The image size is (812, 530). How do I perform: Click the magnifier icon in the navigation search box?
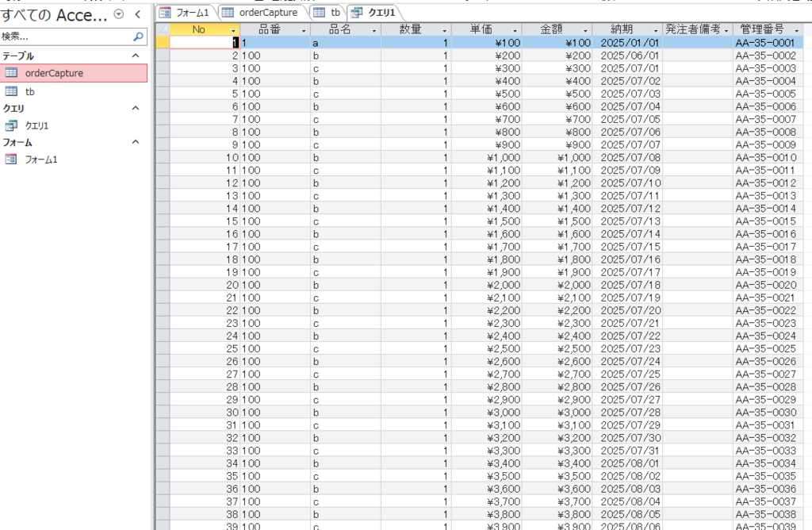pos(138,36)
